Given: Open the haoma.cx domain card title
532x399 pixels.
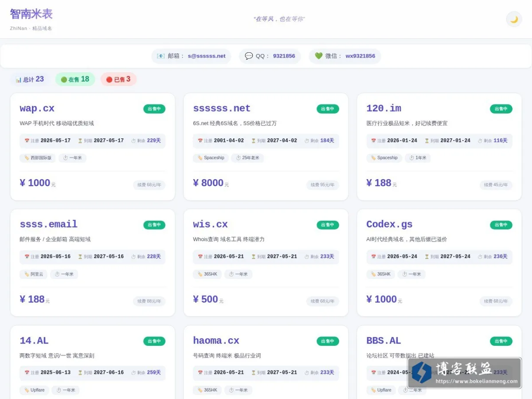Looking at the screenshot, I should (216, 341).
